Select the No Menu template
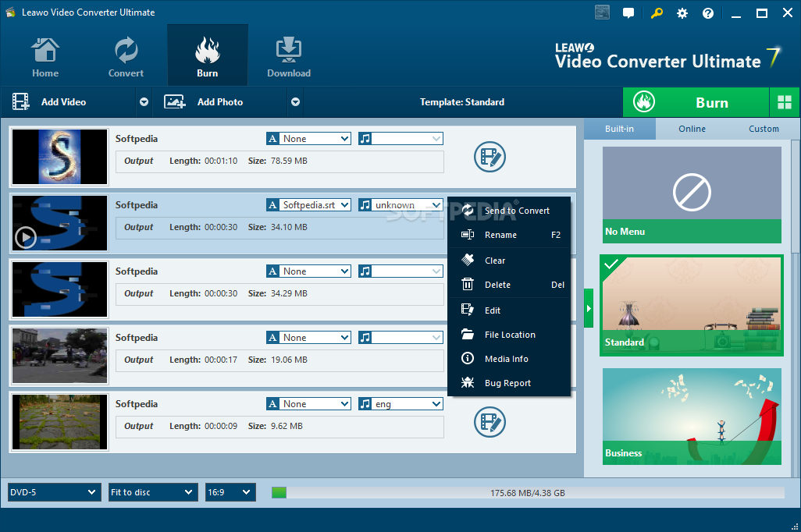This screenshot has height=532, width=801. [x=692, y=195]
